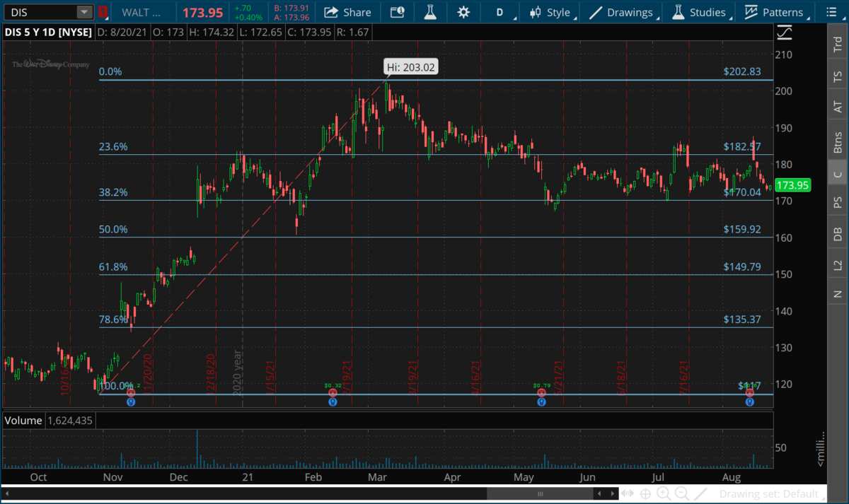Click the blue lightbulb event icon near May
The image size is (849, 504).
pos(541,402)
